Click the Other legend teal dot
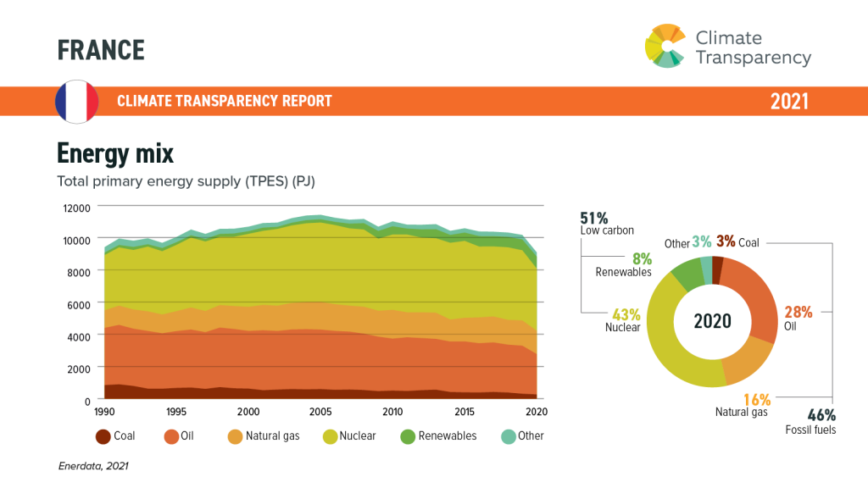Viewport: 868px width, 488px height. pyautogui.click(x=509, y=436)
